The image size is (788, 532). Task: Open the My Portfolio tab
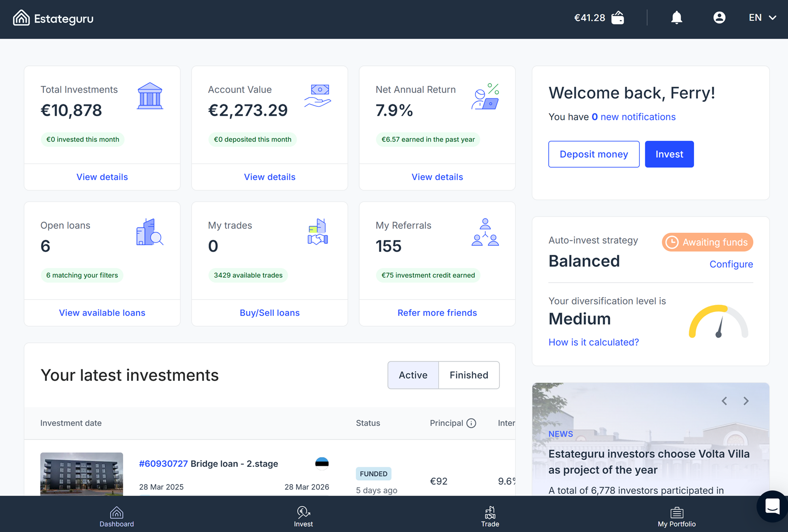pyautogui.click(x=676, y=516)
